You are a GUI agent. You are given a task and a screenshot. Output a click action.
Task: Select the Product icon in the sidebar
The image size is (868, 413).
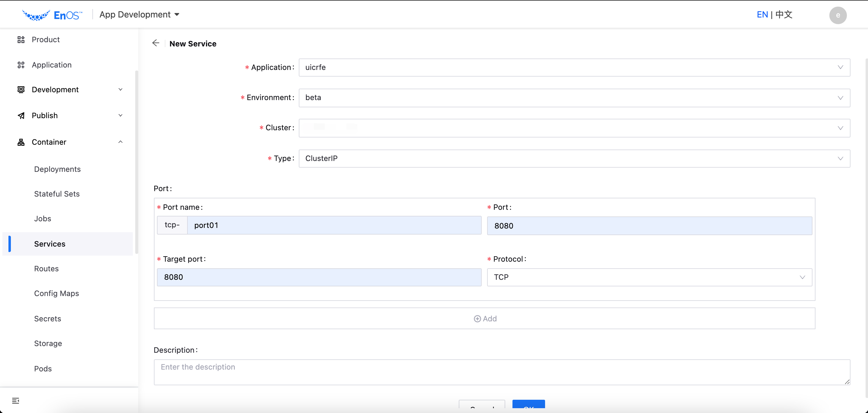(x=21, y=39)
